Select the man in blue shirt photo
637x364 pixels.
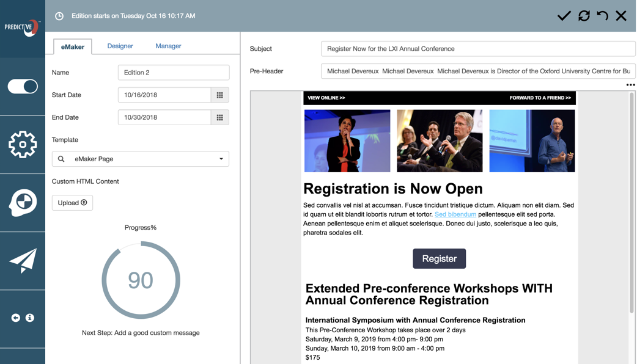[x=532, y=141]
